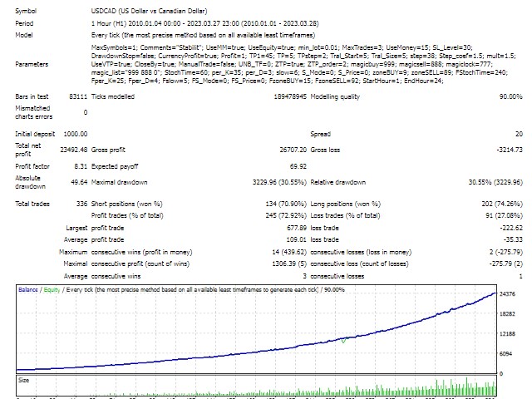Click Largest loss trade value -222.62
Image resolution: width=532 pixels, height=399 pixels.
click(x=511, y=228)
